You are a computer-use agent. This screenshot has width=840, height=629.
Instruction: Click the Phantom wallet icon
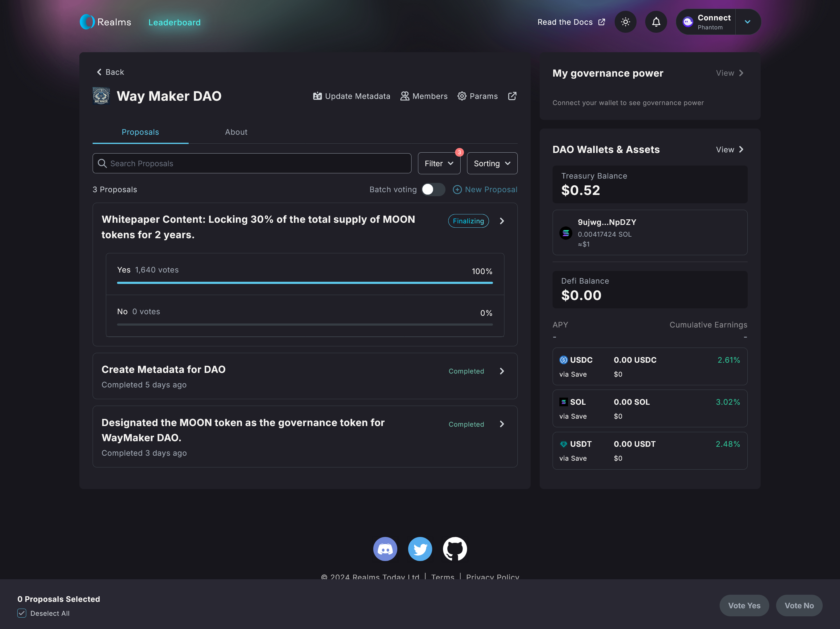tap(688, 22)
